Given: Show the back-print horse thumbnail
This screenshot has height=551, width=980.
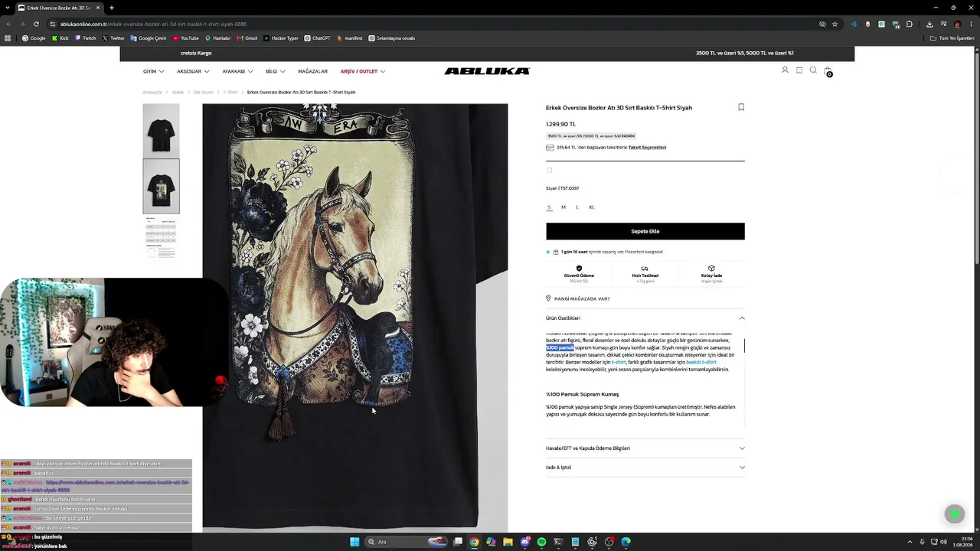Looking at the screenshot, I should coord(161,186).
